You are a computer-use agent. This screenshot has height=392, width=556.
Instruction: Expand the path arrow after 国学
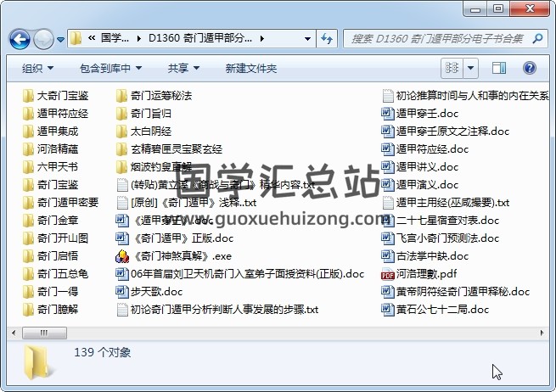click(138, 39)
